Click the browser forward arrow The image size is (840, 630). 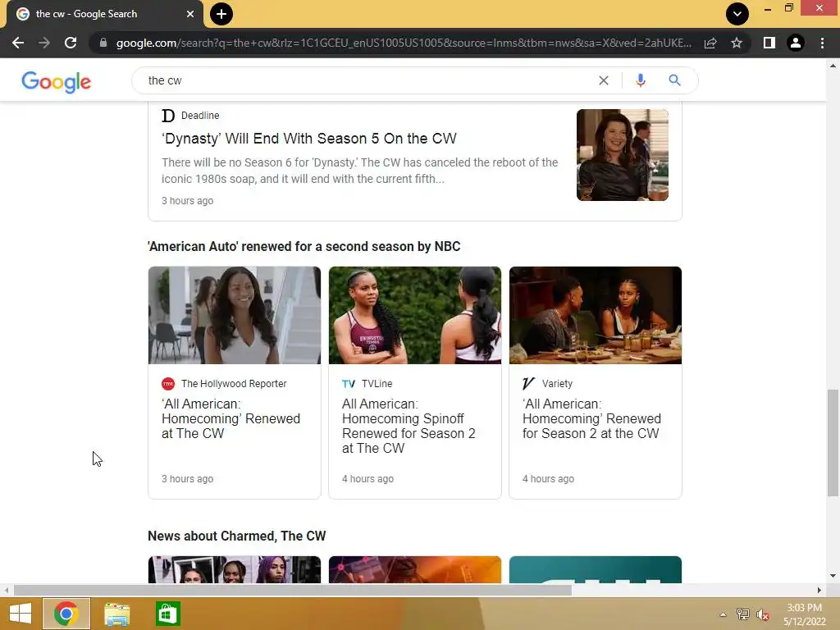[44, 43]
